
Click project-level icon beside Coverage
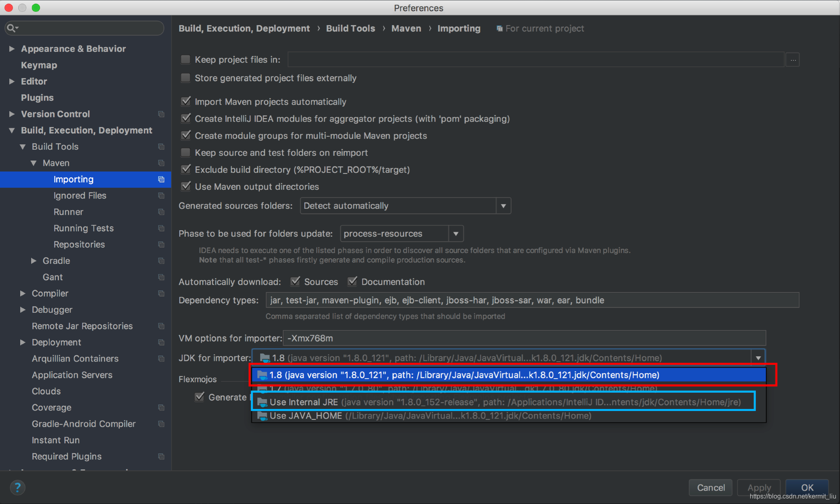coord(161,407)
